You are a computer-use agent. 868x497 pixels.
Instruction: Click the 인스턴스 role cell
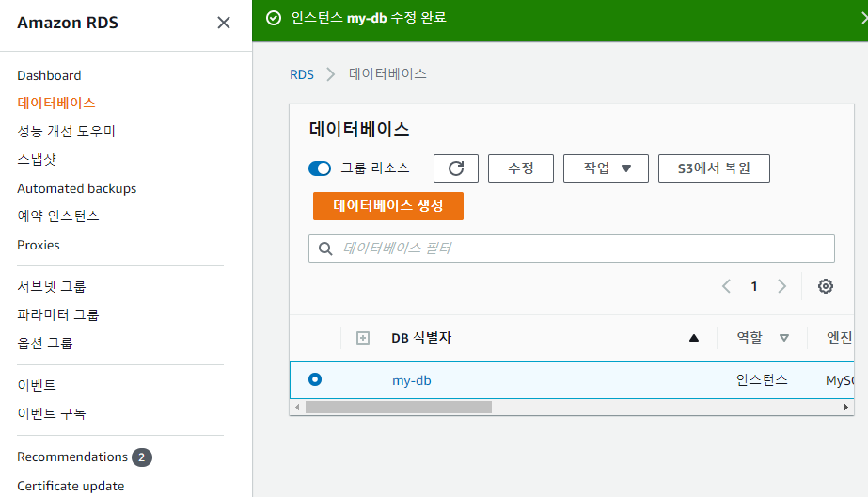762,380
